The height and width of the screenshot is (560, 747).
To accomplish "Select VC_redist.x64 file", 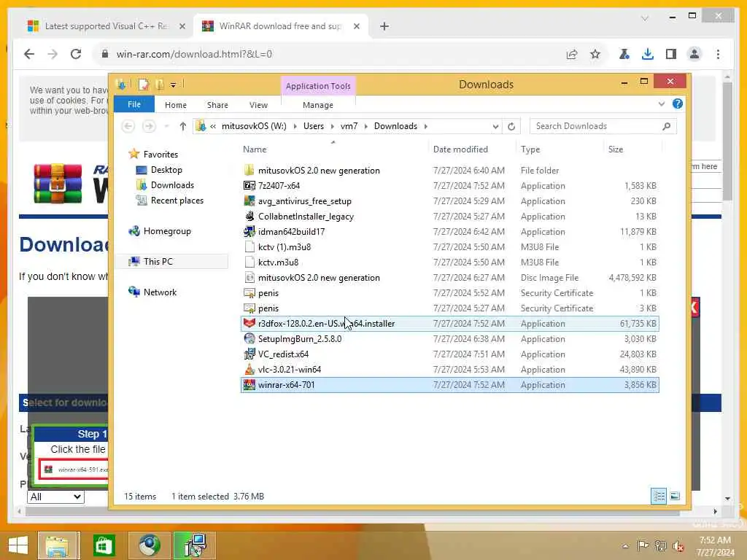I will (449, 354).
